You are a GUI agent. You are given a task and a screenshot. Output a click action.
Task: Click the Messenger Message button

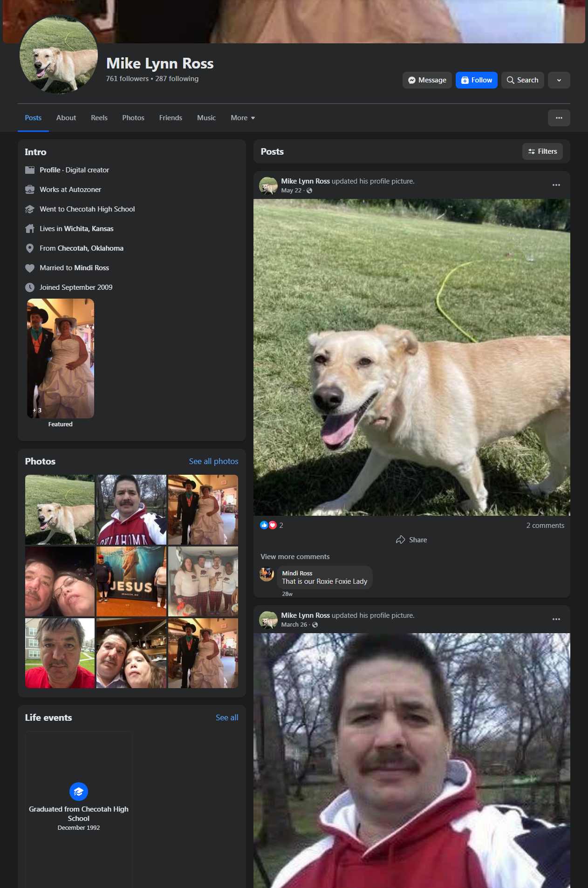tap(427, 80)
